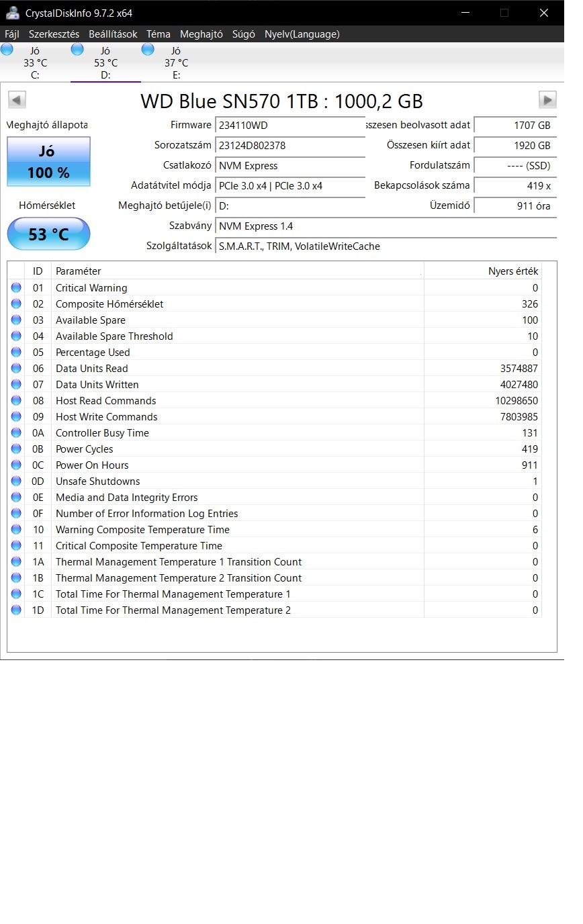This screenshot has height=924, width=583.
Task: Click the Firmware field 234110WD
Action: pyautogui.click(x=290, y=125)
